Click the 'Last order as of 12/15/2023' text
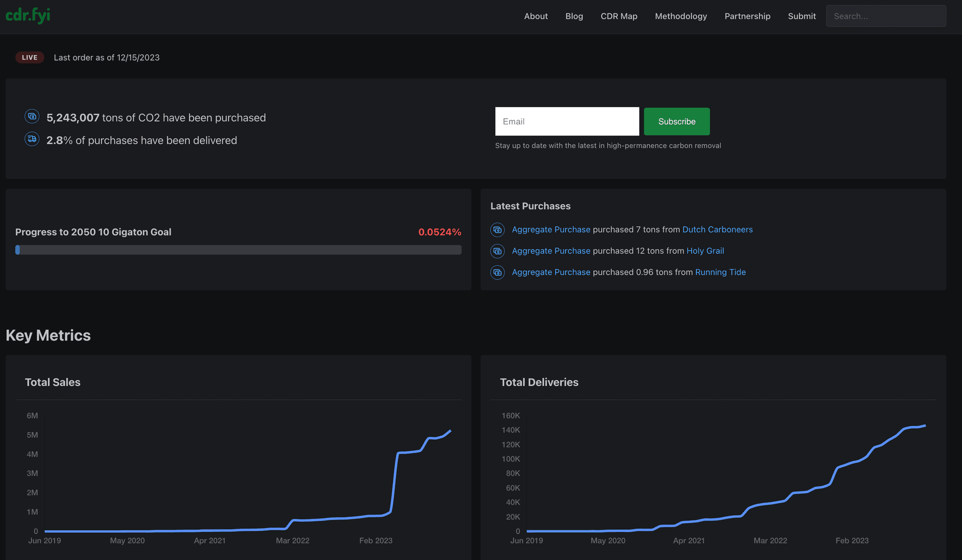Viewport: 962px width, 560px height. (x=107, y=58)
